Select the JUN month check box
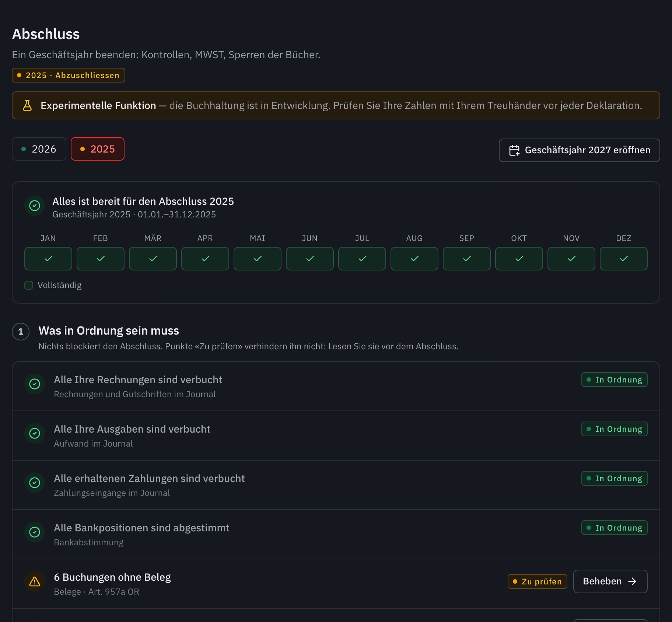 310,259
